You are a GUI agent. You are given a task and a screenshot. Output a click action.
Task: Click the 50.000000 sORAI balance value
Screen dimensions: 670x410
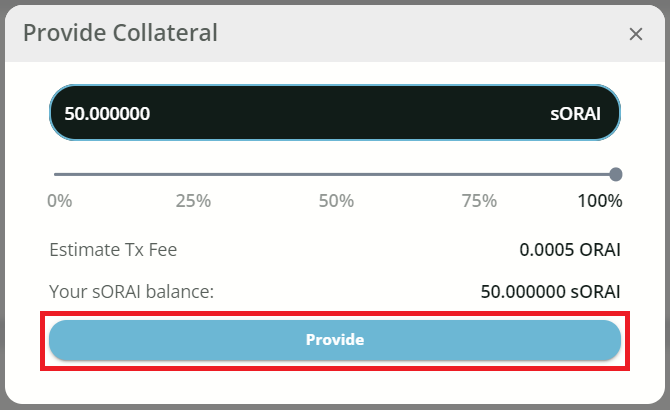[550, 292]
